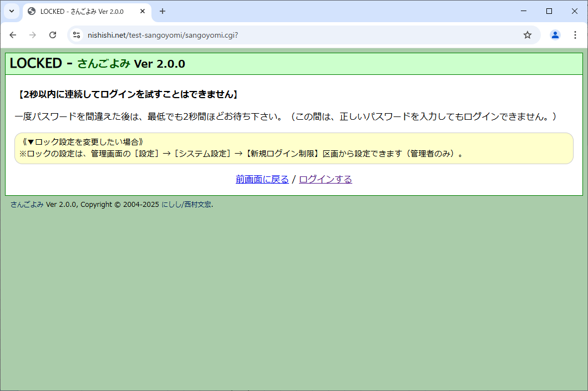Close the browser window

pos(575,11)
